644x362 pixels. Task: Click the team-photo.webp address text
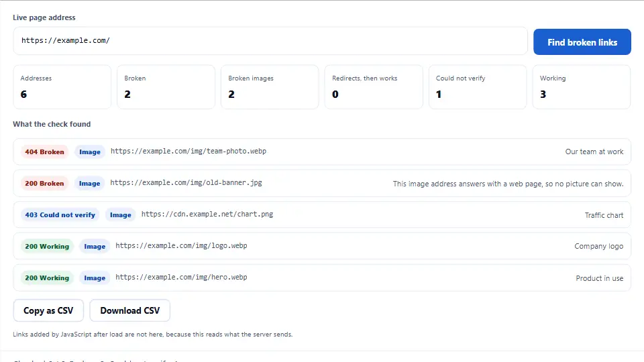(189, 151)
